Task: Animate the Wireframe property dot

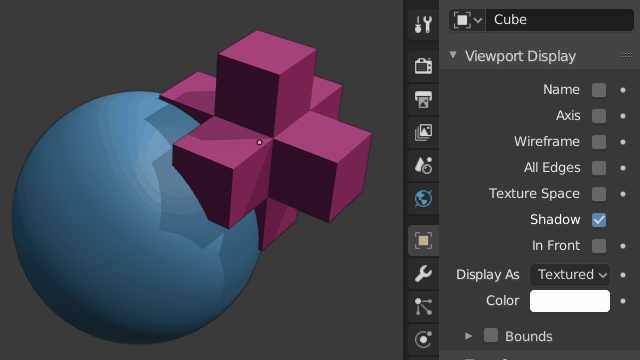Action: point(623,142)
